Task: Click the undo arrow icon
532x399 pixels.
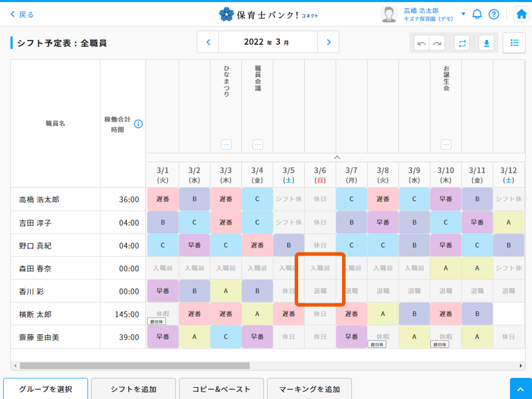Action: coord(422,43)
